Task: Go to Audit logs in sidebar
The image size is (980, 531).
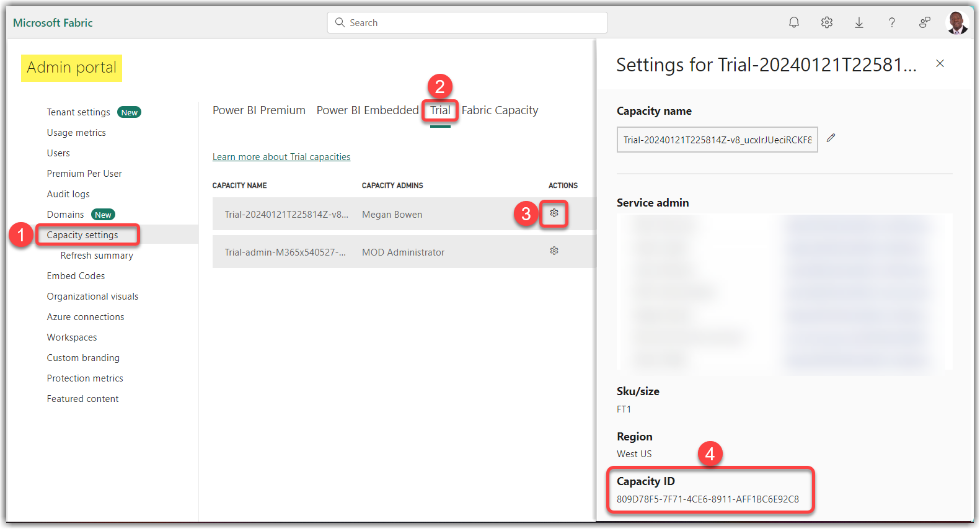Action: click(68, 194)
